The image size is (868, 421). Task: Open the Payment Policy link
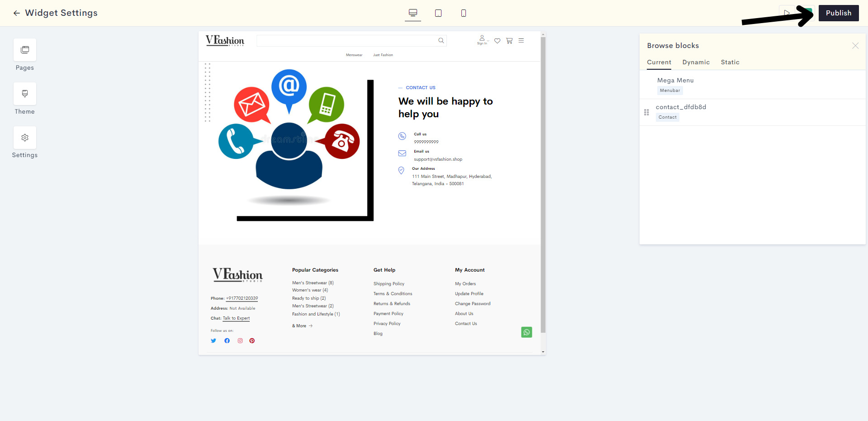click(x=389, y=314)
